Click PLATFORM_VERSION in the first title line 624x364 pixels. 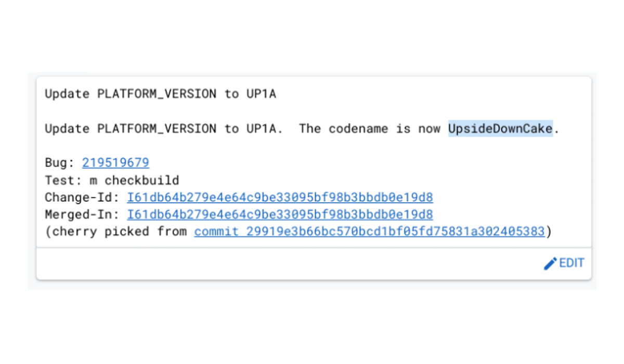click(157, 94)
